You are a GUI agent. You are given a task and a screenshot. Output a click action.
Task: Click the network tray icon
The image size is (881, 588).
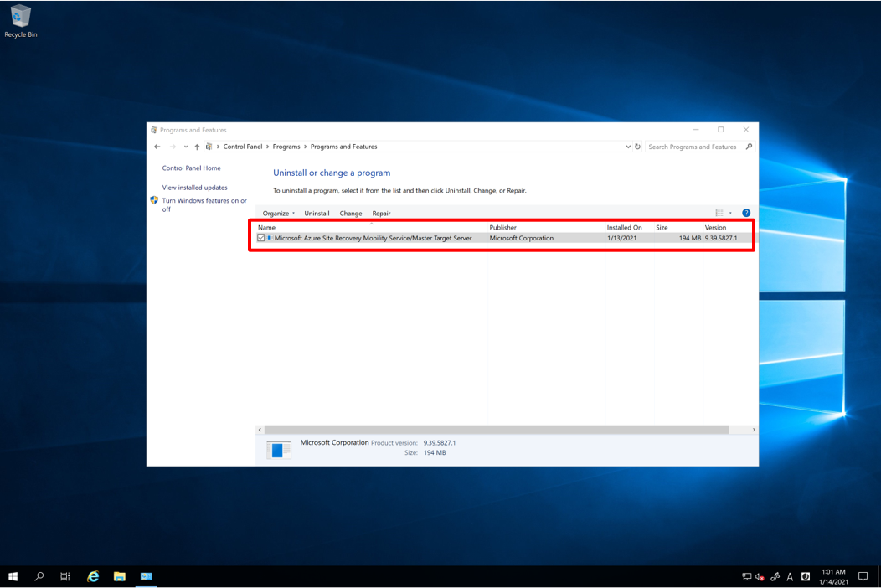pyautogui.click(x=747, y=577)
